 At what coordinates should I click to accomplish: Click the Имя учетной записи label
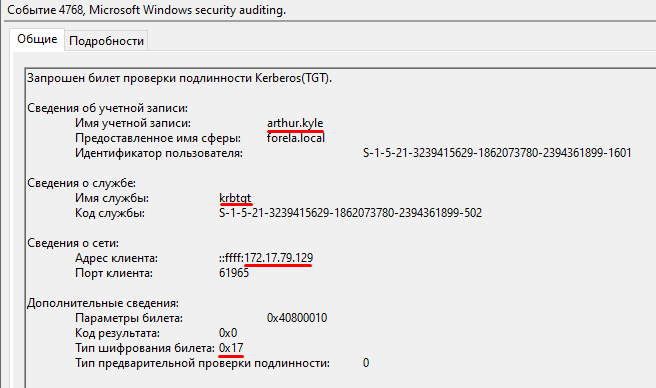[x=133, y=123]
